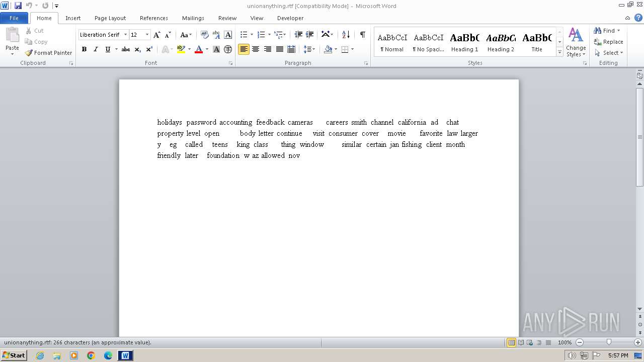Apply strikethrough formatting

tap(126, 49)
